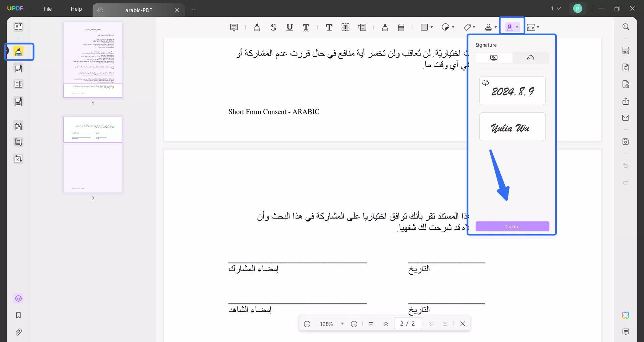Image resolution: width=644 pixels, height=342 pixels.
Task: Select the Underline annotation tool
Action: point(290,27)
